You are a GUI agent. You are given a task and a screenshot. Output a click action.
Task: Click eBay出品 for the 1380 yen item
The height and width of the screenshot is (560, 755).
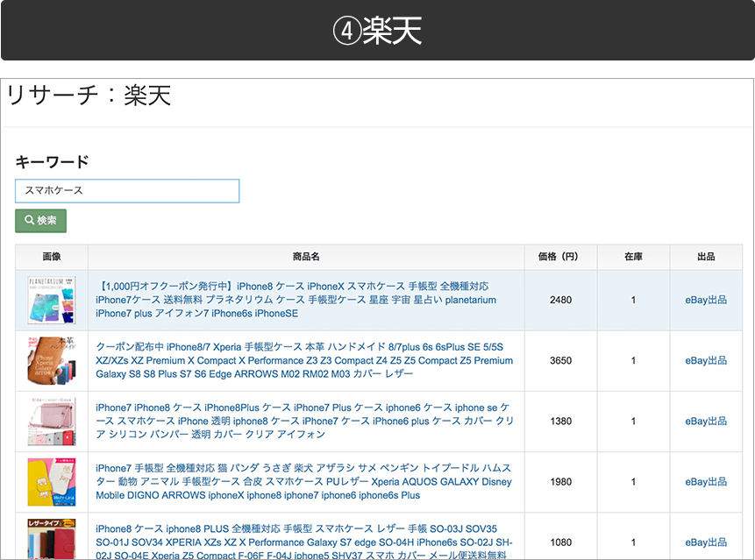(x=706, y=421)
